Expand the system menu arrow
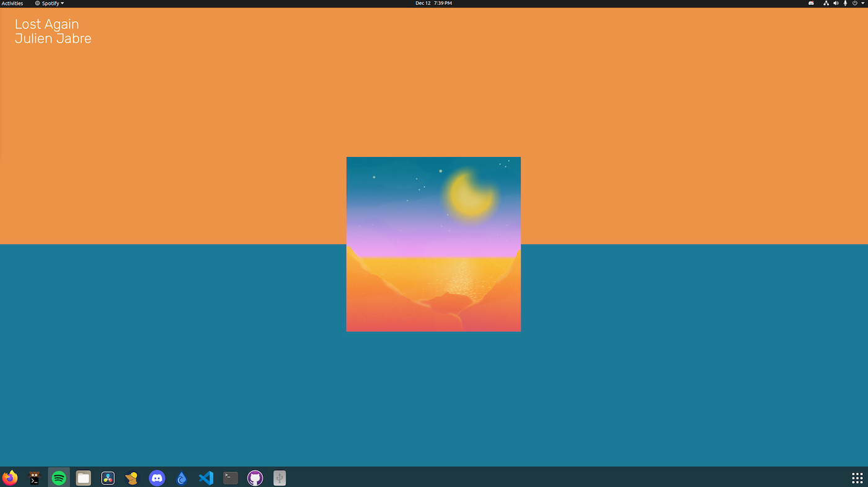868x487 pixels. [862, 3]
